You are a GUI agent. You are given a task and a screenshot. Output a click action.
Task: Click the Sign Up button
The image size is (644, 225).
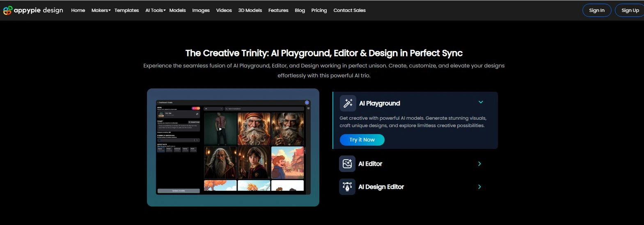(630, 10)
